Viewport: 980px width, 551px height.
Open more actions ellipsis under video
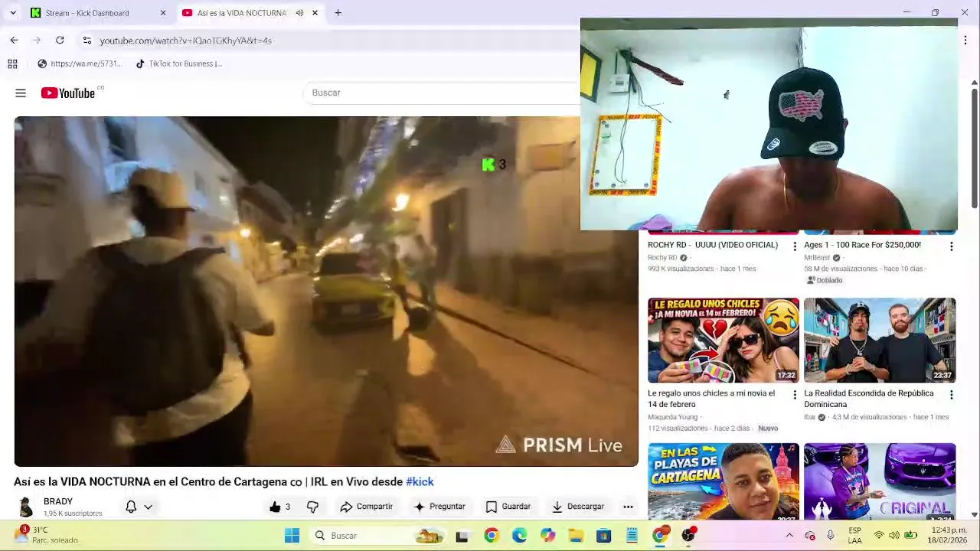click(x=628, y=507)
